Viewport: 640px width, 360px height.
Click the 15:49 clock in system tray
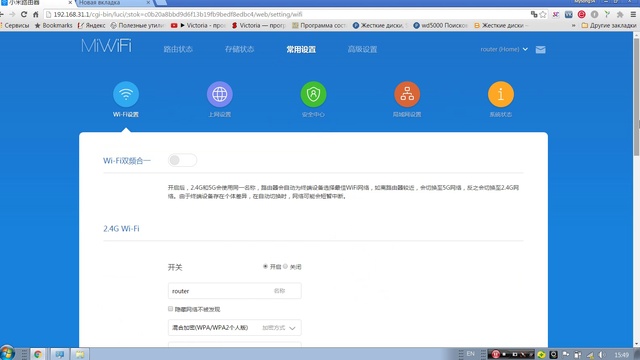tap(622, 355)
